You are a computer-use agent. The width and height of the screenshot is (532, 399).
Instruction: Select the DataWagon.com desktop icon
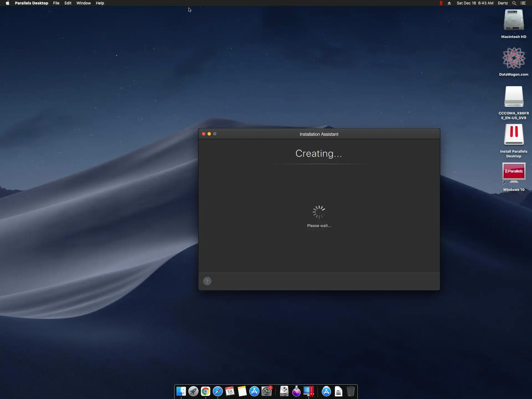coord(514,58)
